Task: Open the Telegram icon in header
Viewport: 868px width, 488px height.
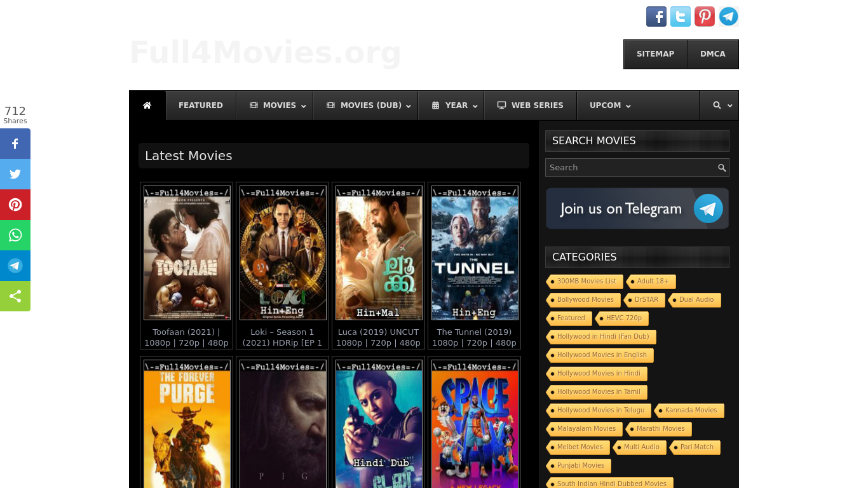Action: (729, 17)
